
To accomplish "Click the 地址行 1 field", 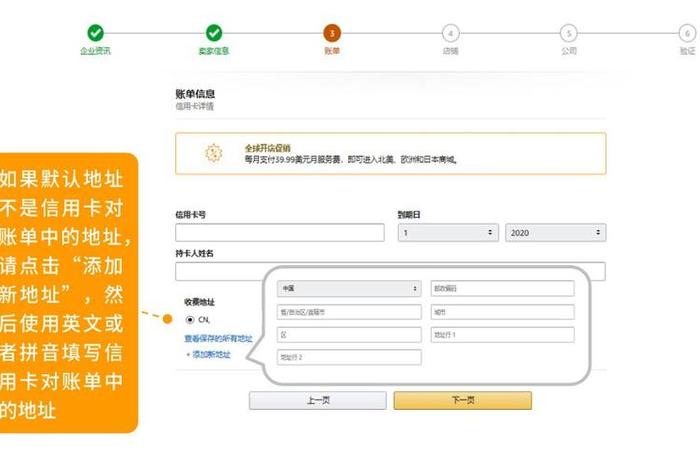I will click(x=503, y=335).
